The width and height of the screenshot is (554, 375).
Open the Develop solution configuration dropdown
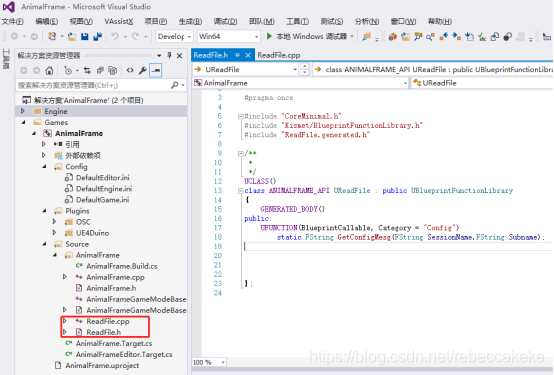pyautogui.click(x=174, y=36)
